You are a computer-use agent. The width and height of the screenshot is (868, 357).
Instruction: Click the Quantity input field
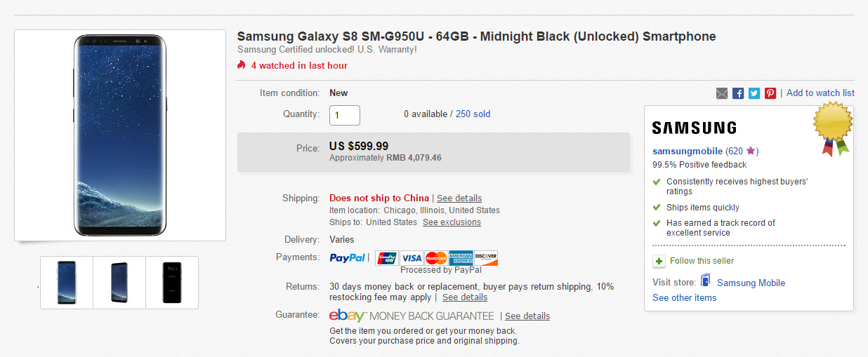coord(345,115)
